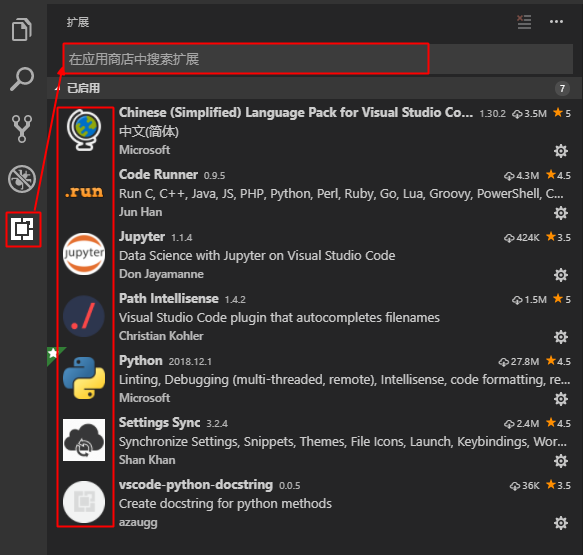Click Python 27.8M download count
Viewport: 583px width, 555px height.
tap(519, 361)
